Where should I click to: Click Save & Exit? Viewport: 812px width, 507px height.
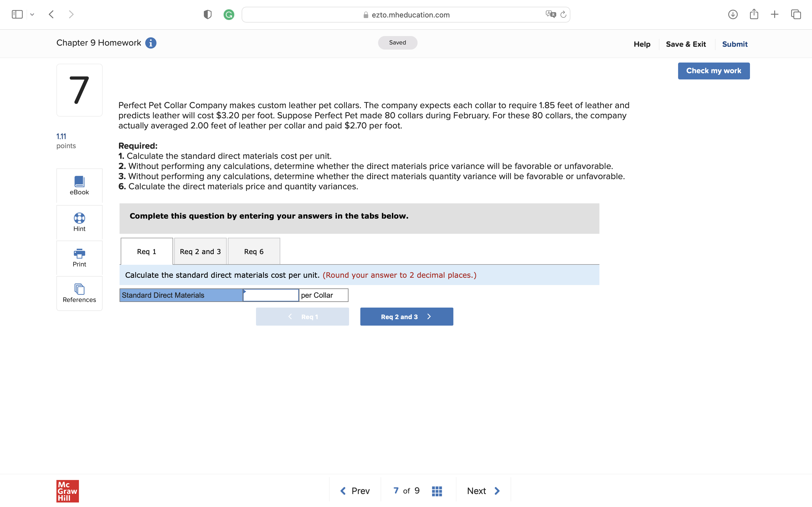point(685,44)
